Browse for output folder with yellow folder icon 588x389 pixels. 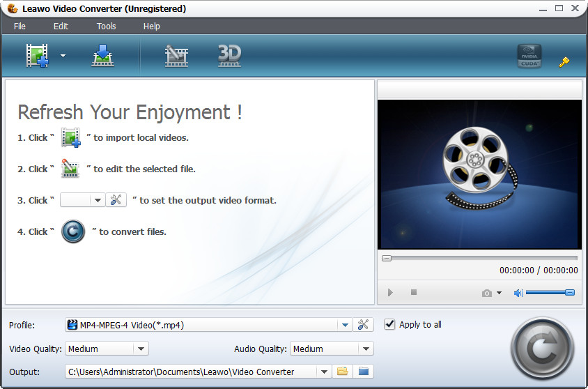click(x=342, y=372)
